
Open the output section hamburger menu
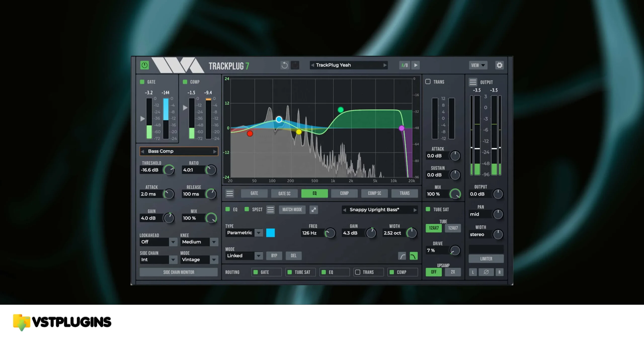pos(473,82)
